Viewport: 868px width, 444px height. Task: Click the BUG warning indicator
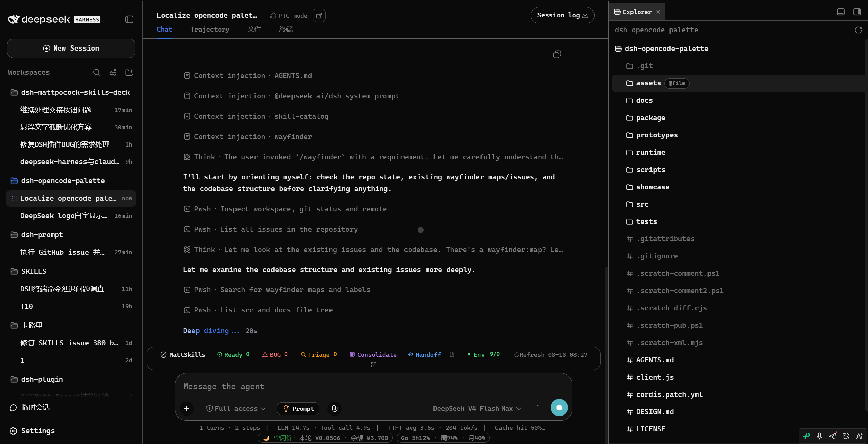click(x=275, y=354)
